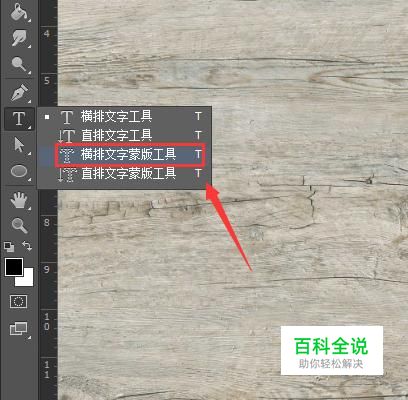
Task: Select the Dodge tool
Action: (x=19, y=64)
